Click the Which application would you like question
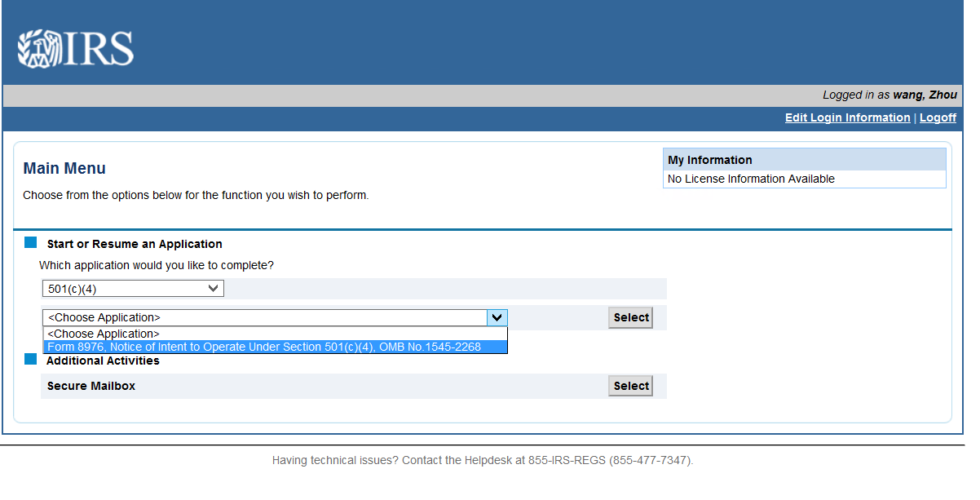 pos(157,266)
